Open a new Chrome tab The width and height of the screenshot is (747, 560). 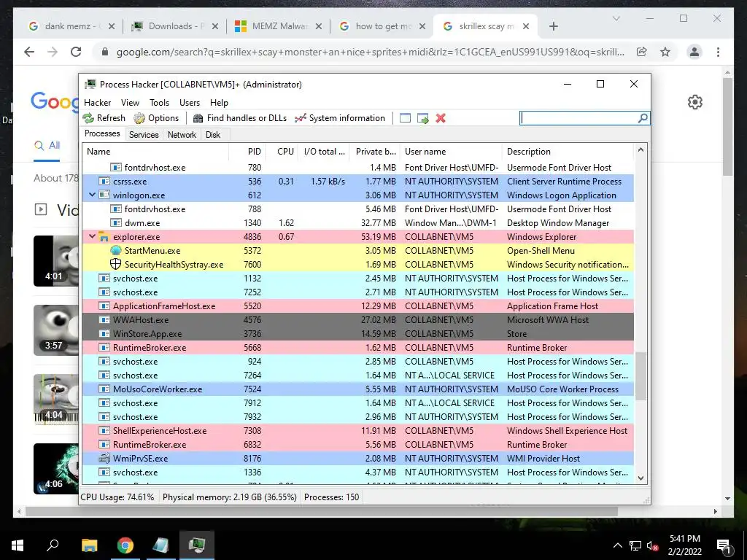point(553,26)
